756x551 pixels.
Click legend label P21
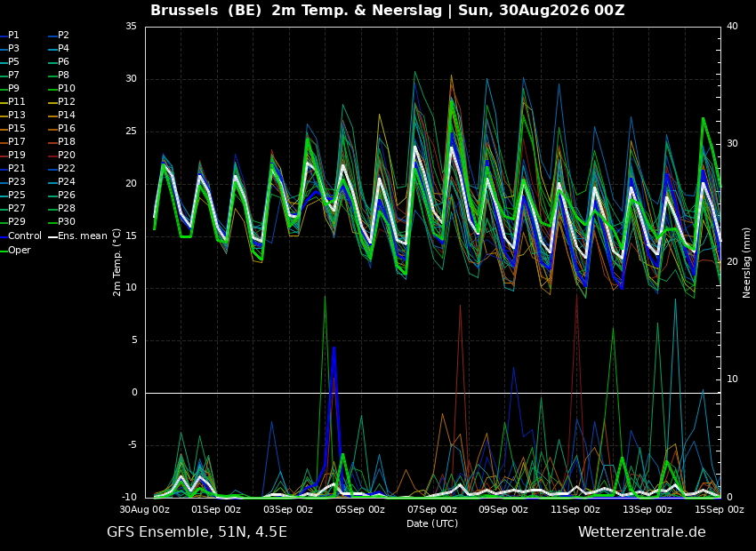[12, 169]
